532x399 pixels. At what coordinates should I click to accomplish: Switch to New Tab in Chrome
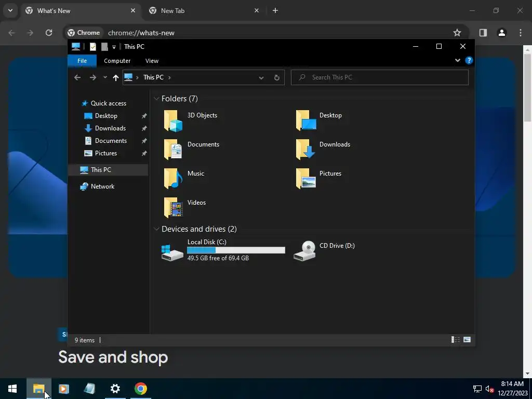tap(205, 10)
